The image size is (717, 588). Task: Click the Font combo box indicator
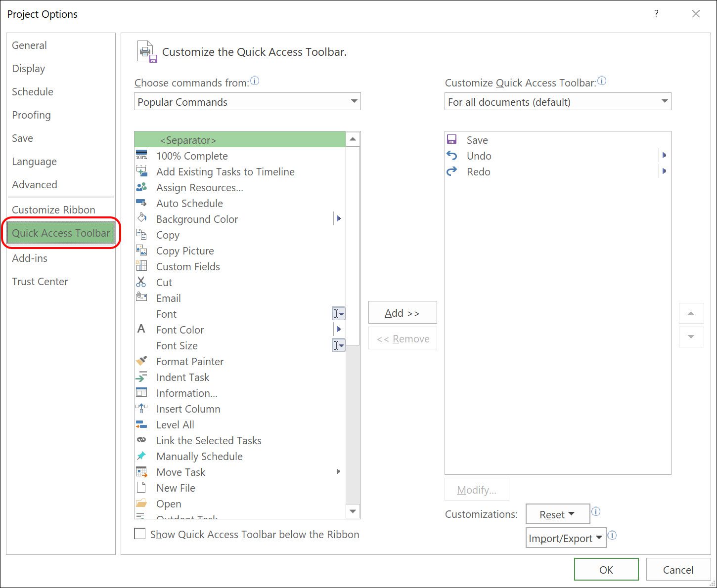(x=338, y=313)
